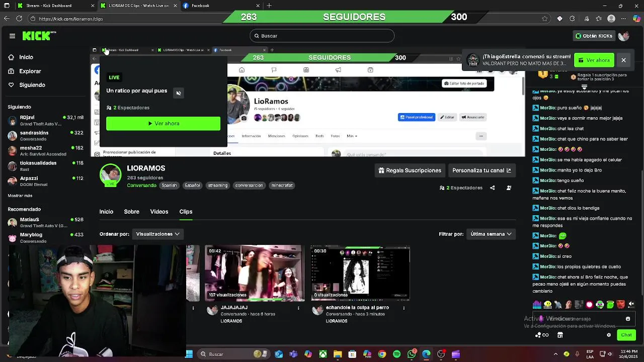Image resolution: width=644 pixels, height=362 pixels.
Task: Open the Inicio channel tab
Action: tap(106, 212)
